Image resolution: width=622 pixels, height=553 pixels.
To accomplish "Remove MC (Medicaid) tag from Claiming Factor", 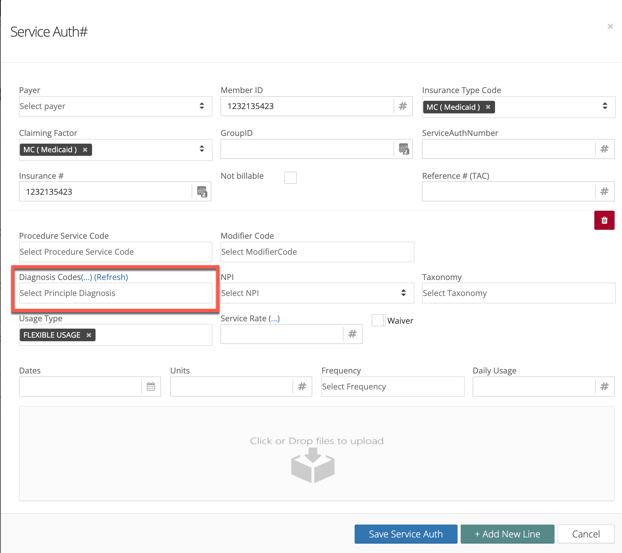I will (x=85, y=150).
